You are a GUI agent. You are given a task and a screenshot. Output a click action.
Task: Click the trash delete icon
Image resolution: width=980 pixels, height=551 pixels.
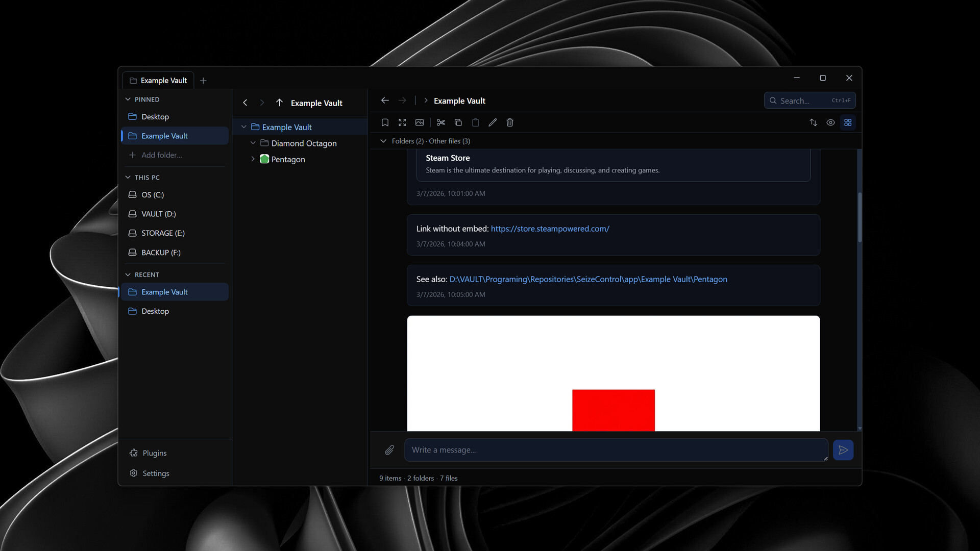509,122
